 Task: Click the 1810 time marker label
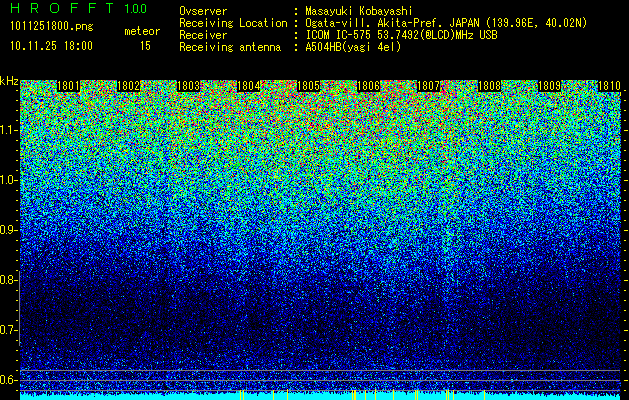pyautogui.click(x=609, y=86)
